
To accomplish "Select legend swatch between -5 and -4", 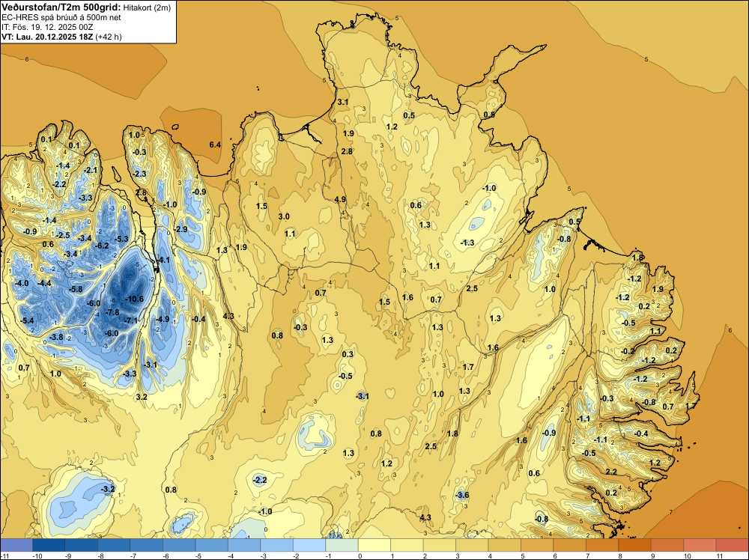I will (211, 545).
